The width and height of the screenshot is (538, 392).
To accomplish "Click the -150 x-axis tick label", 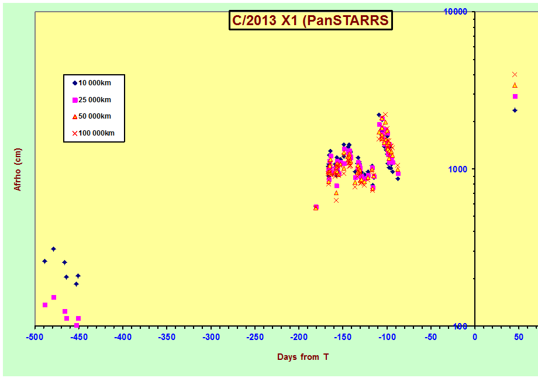I will (343, 337).
